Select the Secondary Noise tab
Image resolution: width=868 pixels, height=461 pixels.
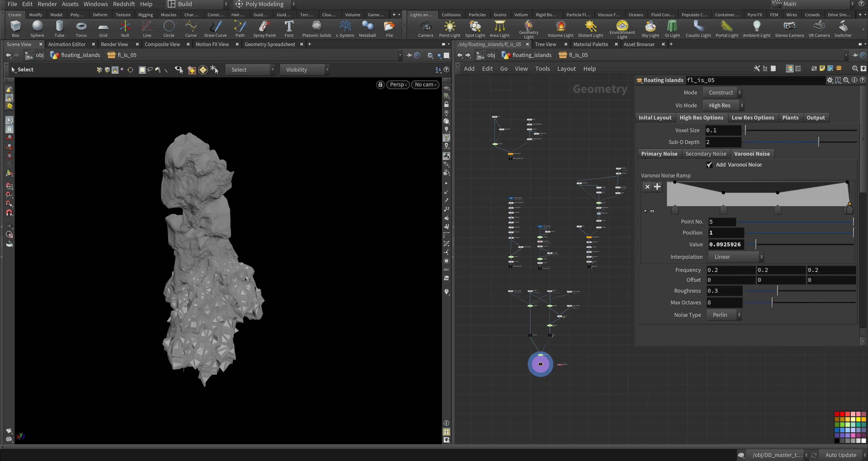705,154
